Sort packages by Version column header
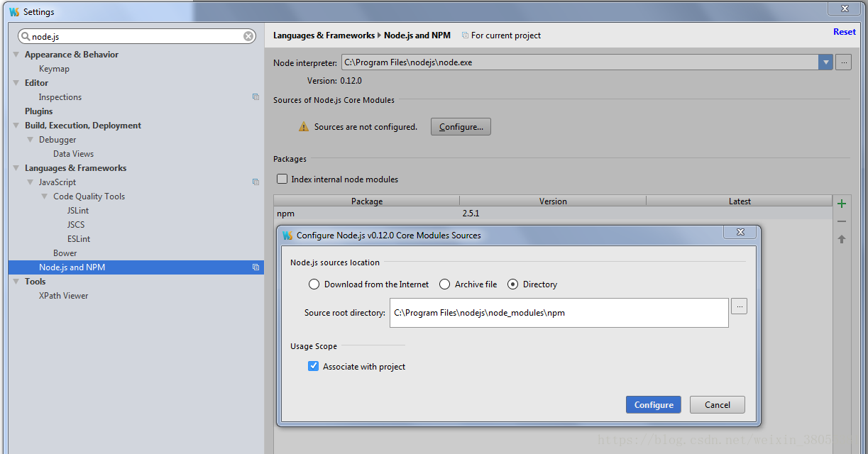The width and height of the screenshot is (868, 454). (x=553, y=201)
